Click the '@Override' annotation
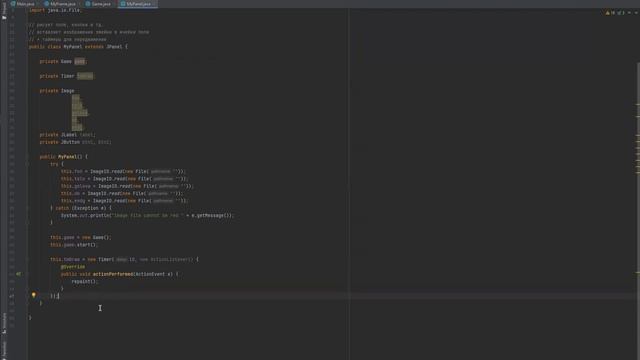640x360 pixels. point(73,267)
